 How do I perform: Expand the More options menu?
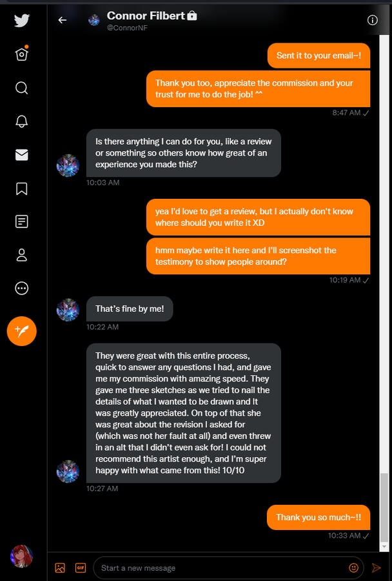21,289
